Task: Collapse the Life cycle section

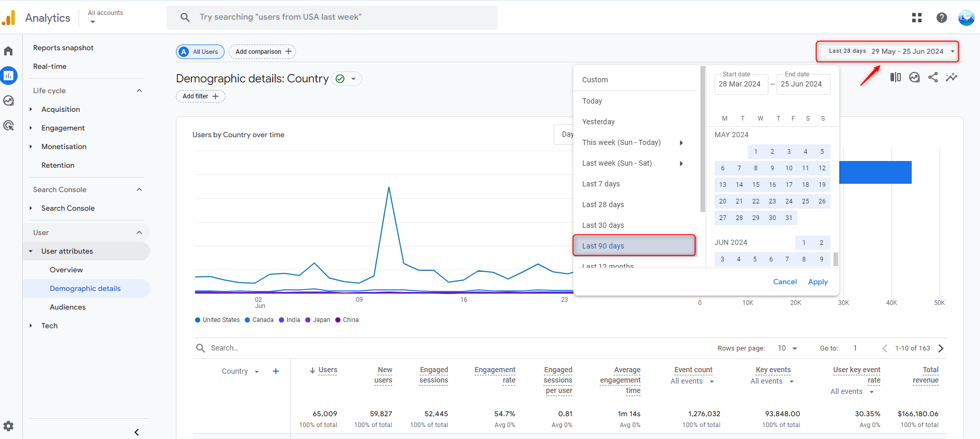Action: (139, 91)
